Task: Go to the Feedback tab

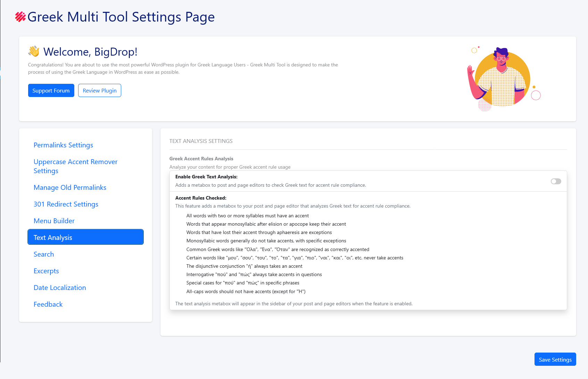Action: point(48,304)
